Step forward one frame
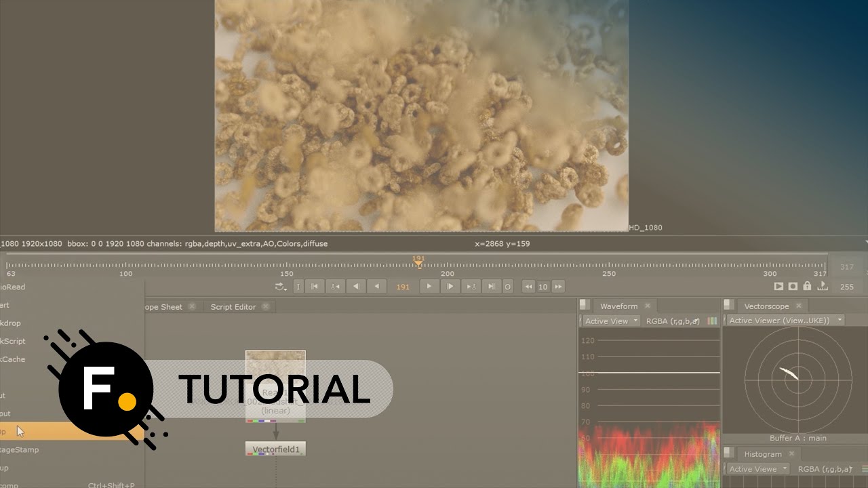 tap(450, 287)
